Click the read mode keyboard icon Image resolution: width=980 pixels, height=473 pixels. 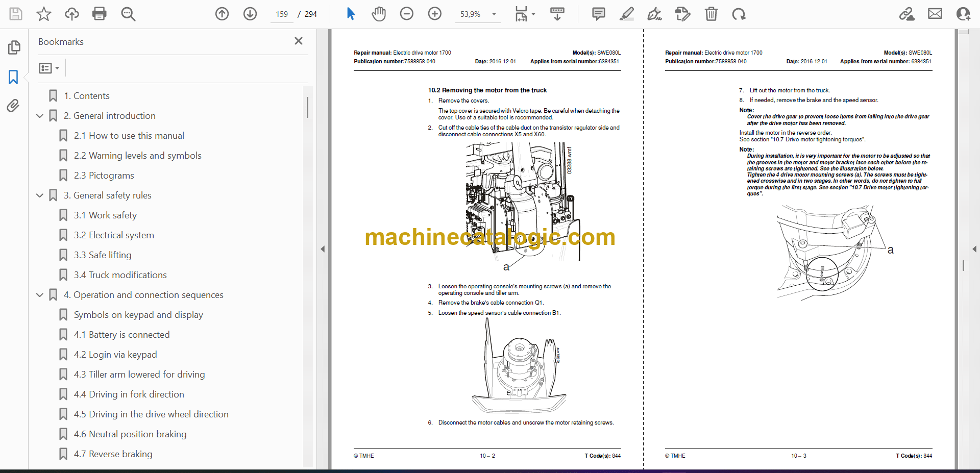[557, 14]
